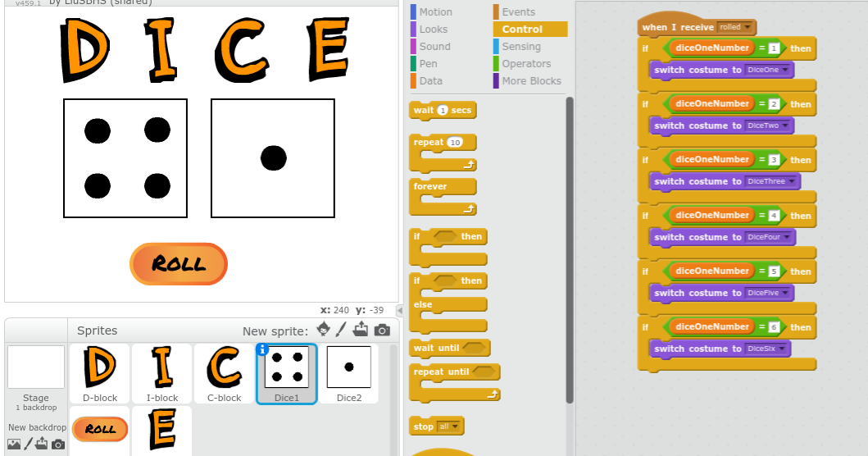This screenshot has height=456, width=868.
Task: Paint a new sprite with the brush icon
Action: click(341, 330)
